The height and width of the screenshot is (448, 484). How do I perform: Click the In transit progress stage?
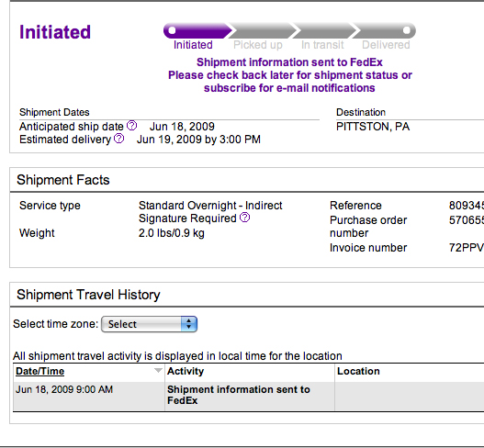(322, 45)
